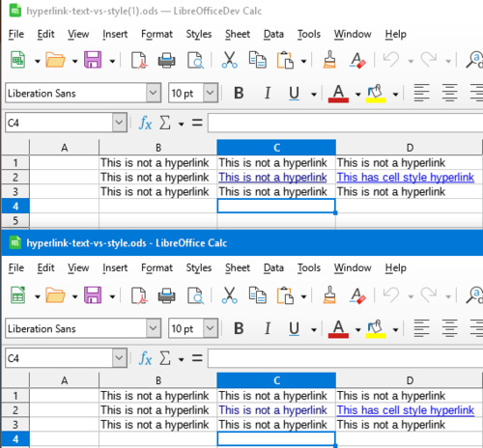Click Print icon in bottom window
483x448 pixels.
pos(166,295)
